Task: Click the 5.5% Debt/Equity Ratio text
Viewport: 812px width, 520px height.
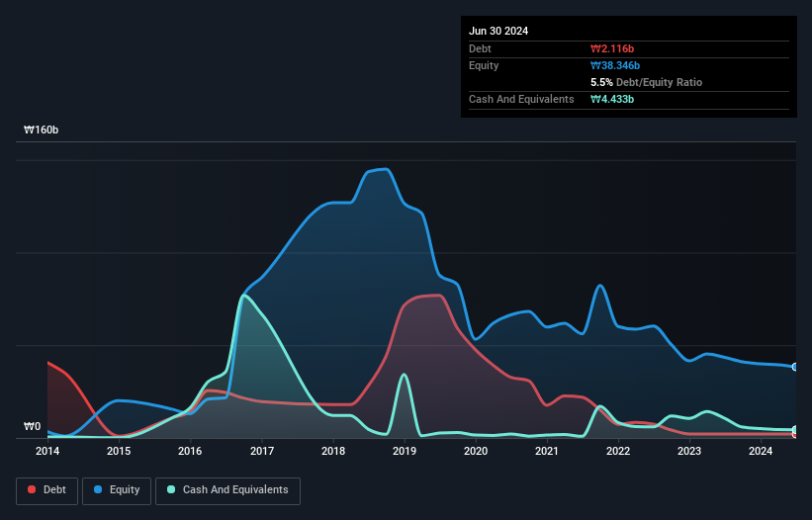Action: (646, 82)
